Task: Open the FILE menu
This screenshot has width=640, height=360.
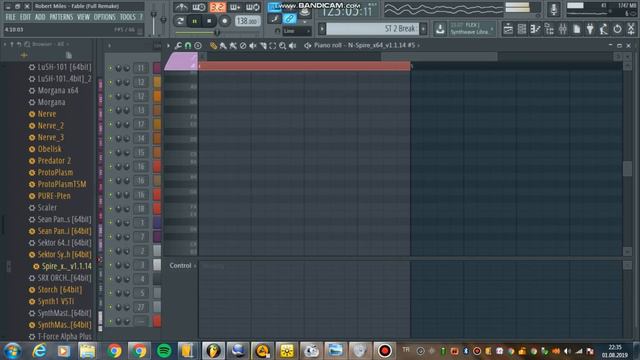Action: (11, 17)
